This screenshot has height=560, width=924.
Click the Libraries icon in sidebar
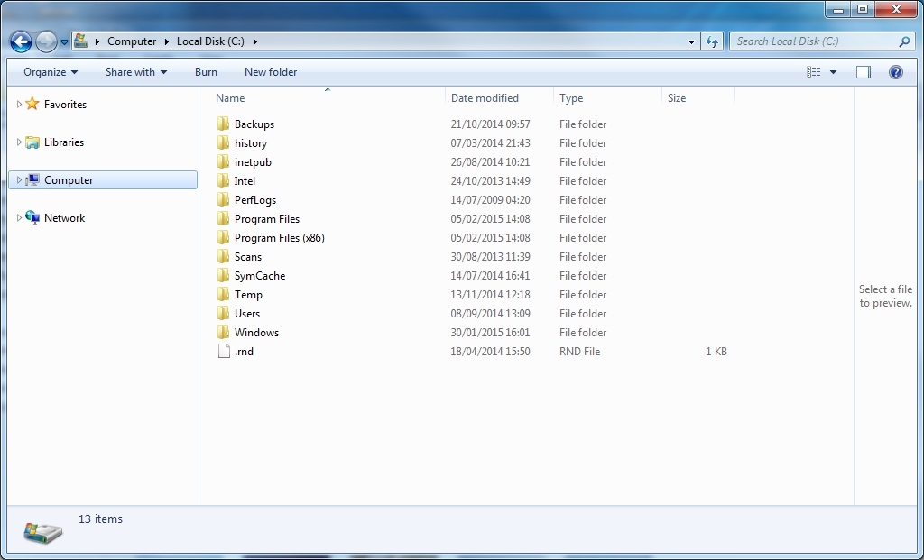[x=32, y=142]
